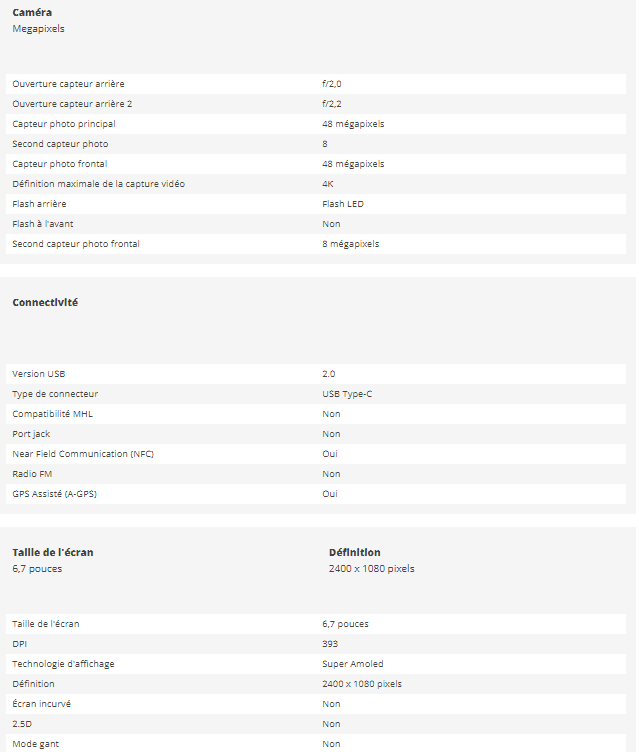Select the "Compatibilité MHL" label
This screenshot has height=752, width=639.
[52, 414]
